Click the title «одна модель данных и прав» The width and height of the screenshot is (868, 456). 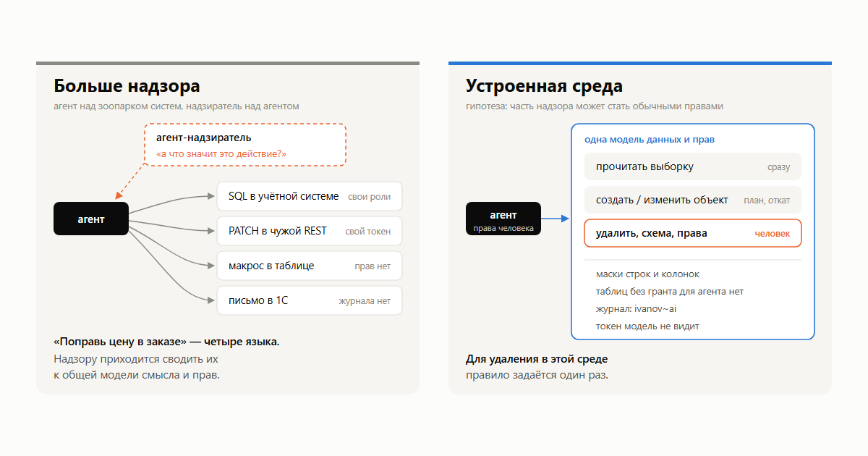pyautogui.click(x=650, y=139)
